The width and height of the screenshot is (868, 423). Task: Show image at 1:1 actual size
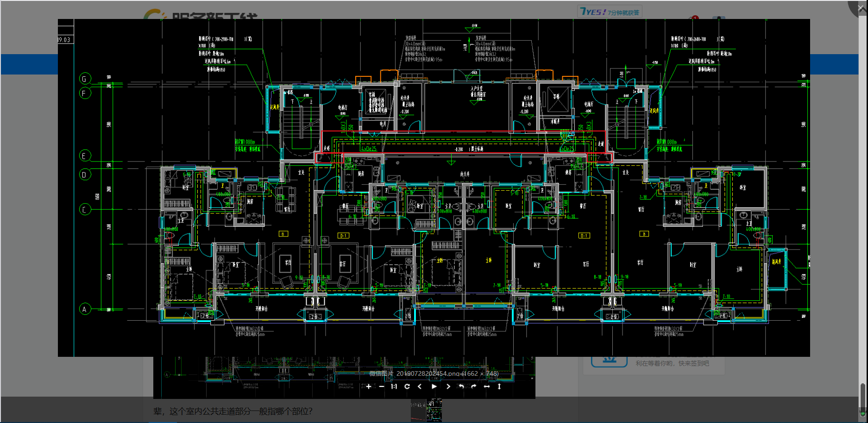pyautogui.click(x=394, y=386)
